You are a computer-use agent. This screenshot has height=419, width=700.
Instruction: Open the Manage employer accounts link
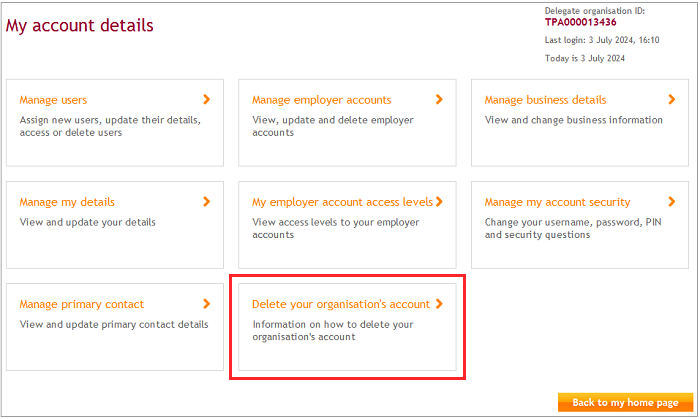click(x=321, y=100)
